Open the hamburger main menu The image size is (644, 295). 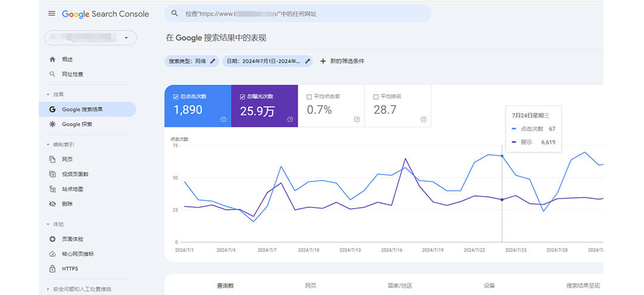click(x=52, y=14)
